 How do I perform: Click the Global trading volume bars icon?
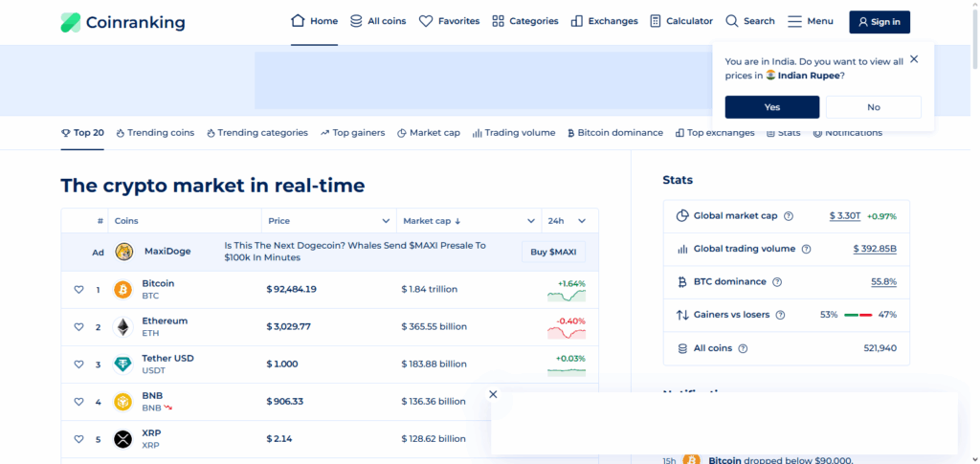click(681, 249)
